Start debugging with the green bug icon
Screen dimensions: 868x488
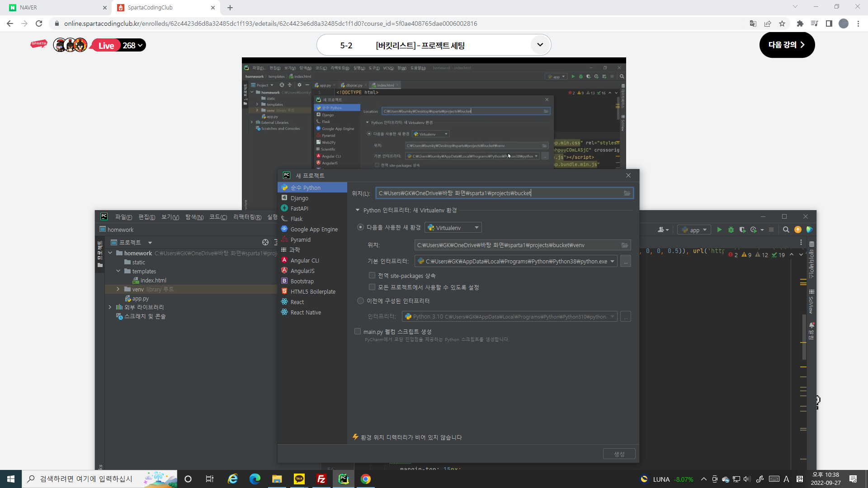pos(731,230)
